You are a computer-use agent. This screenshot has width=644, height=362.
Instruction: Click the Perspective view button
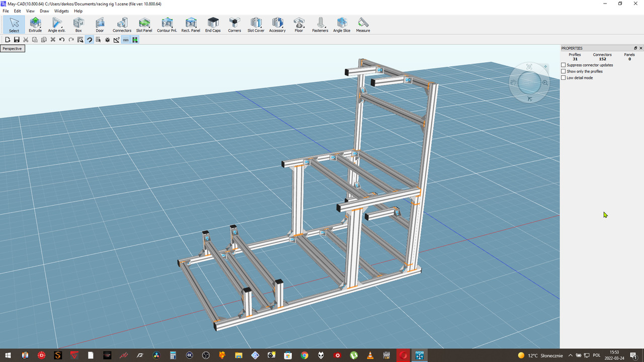click(12, 49)
